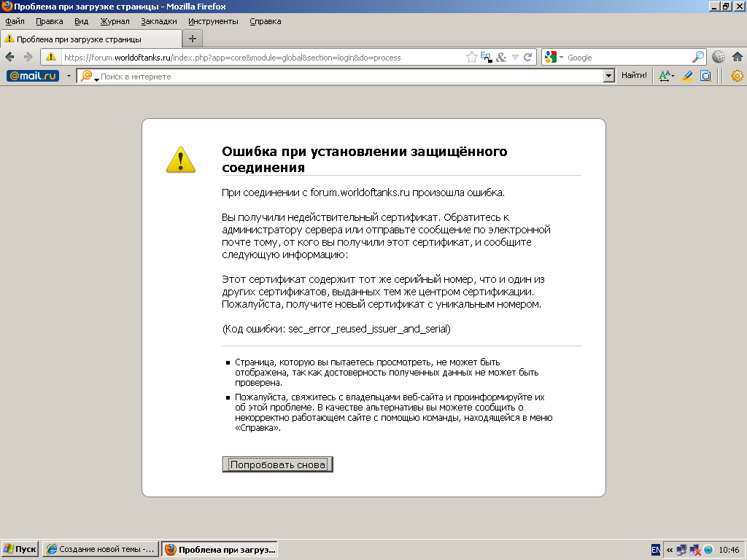Bookmark this page with the star icon
The height and width of the screenshot is (560, 747).
(472, 57)
